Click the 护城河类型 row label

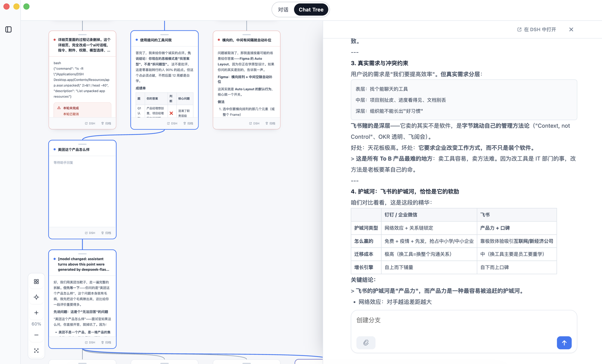tap(366, 228)
